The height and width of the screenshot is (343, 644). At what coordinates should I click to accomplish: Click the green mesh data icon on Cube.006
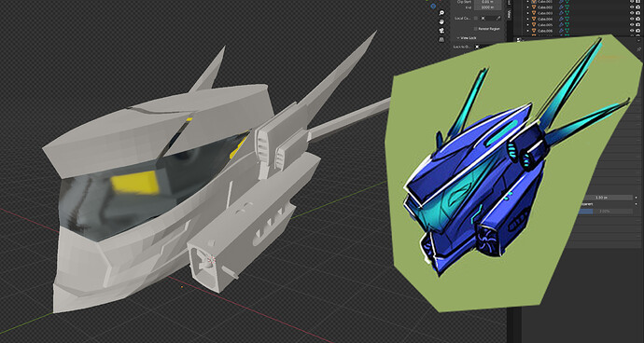click(567, 31)
